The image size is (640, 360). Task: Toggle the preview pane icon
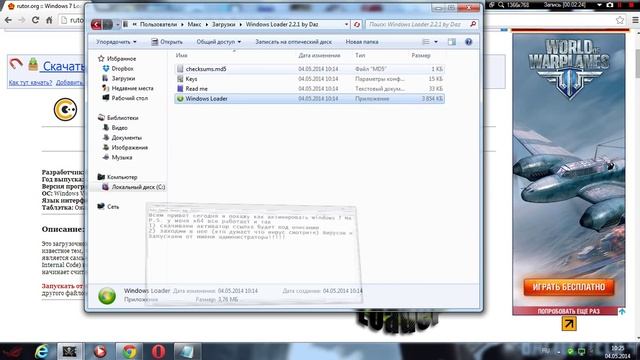tap(451, 42)
